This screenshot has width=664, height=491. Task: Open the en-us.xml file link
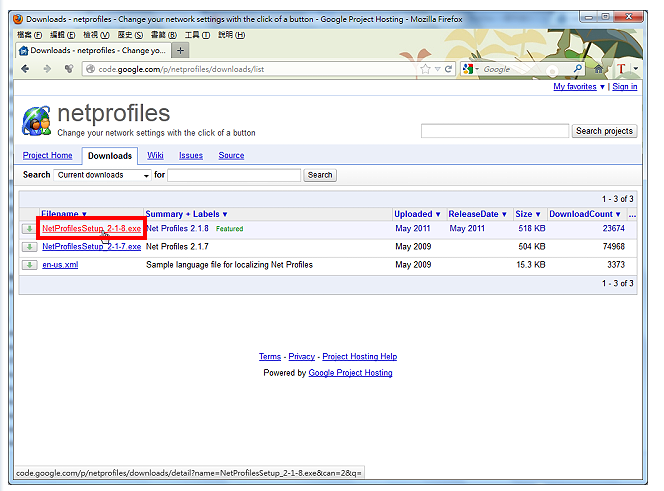[x=60, y=265]
